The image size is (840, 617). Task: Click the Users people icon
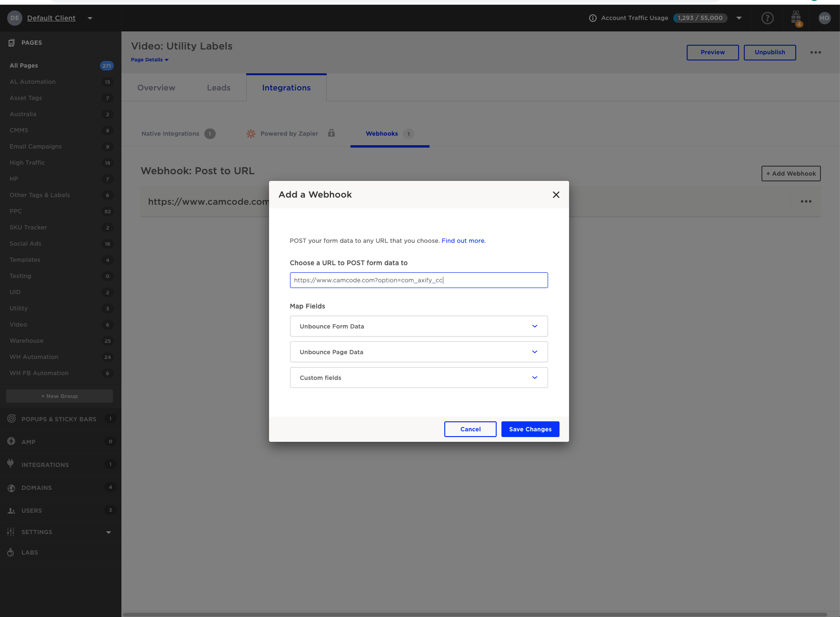[x=11, y=510]
